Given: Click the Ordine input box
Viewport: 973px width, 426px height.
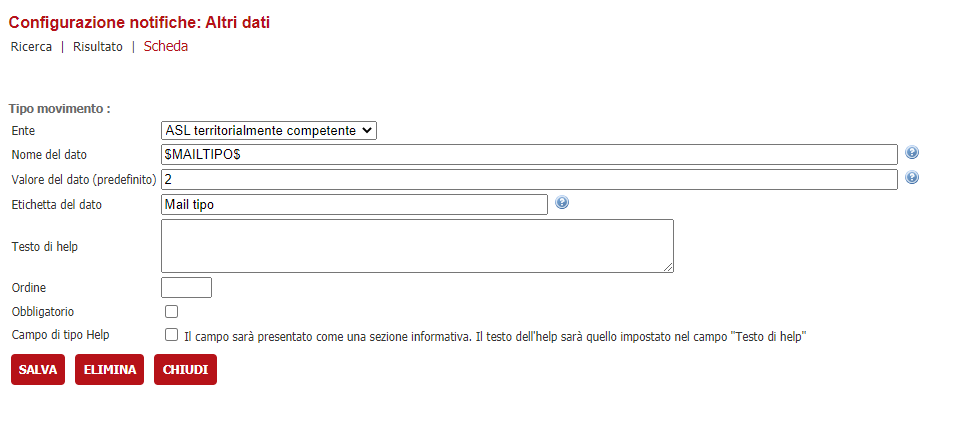Looking at the screenshot, I should pyautogui.click(x=186, y=287).
